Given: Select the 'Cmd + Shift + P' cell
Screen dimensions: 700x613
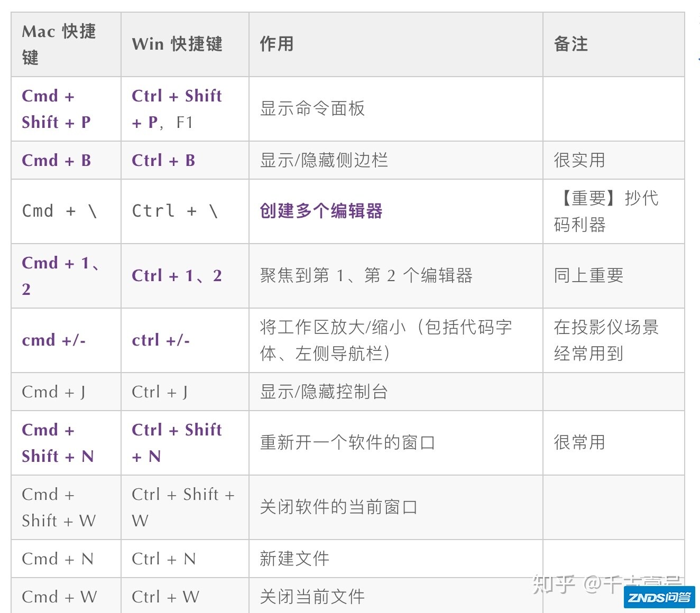Looking at the screenshot, I should (x=66, y=109).
